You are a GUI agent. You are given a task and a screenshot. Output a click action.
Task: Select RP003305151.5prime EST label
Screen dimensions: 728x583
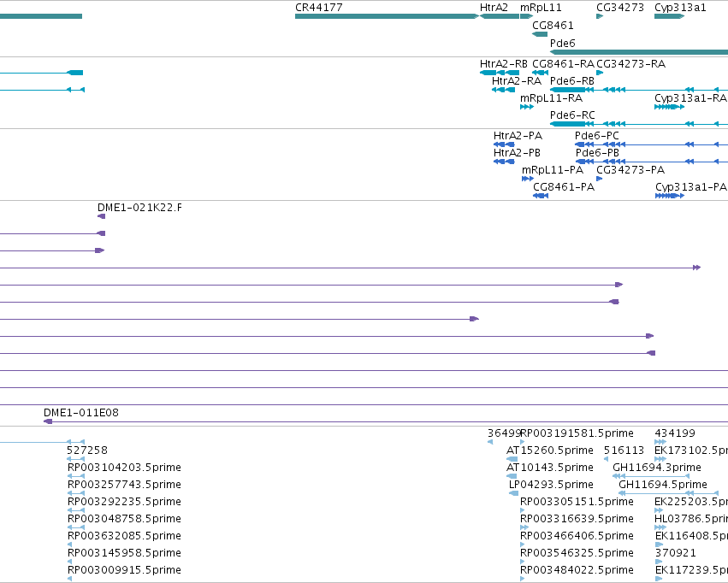(577, 502)
